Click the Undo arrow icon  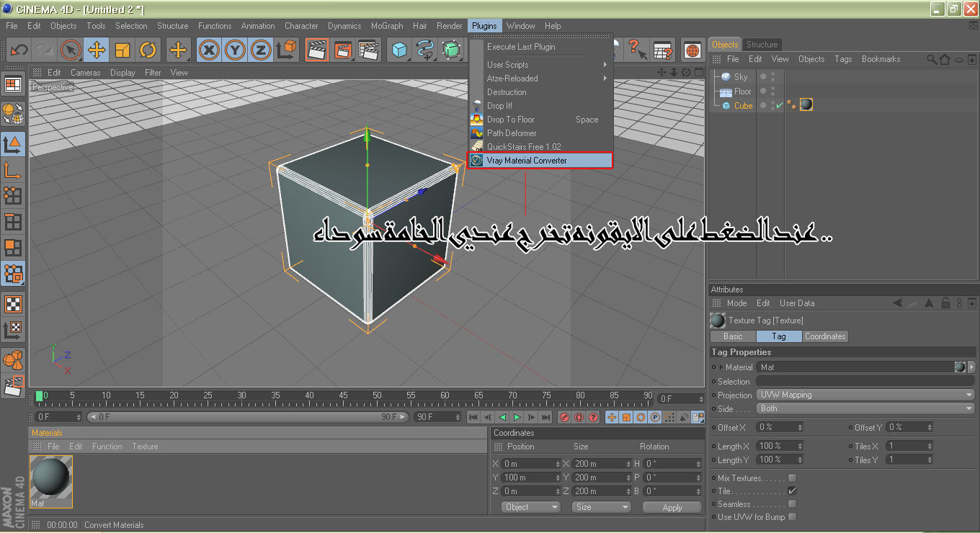[x=19, y=50]
